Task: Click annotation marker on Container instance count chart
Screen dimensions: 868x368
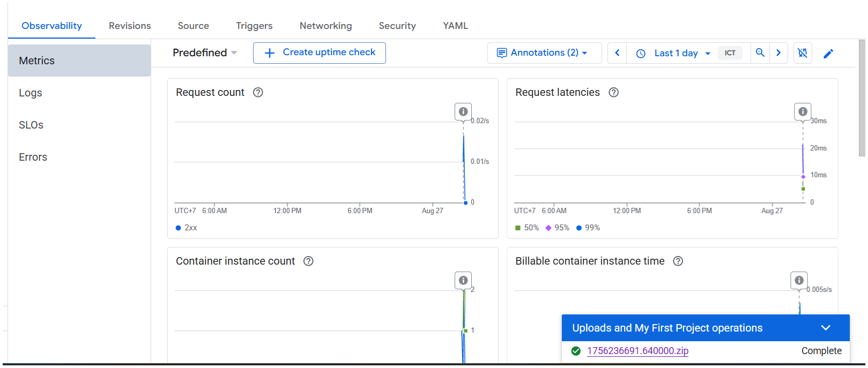Action: coord(463,280)
